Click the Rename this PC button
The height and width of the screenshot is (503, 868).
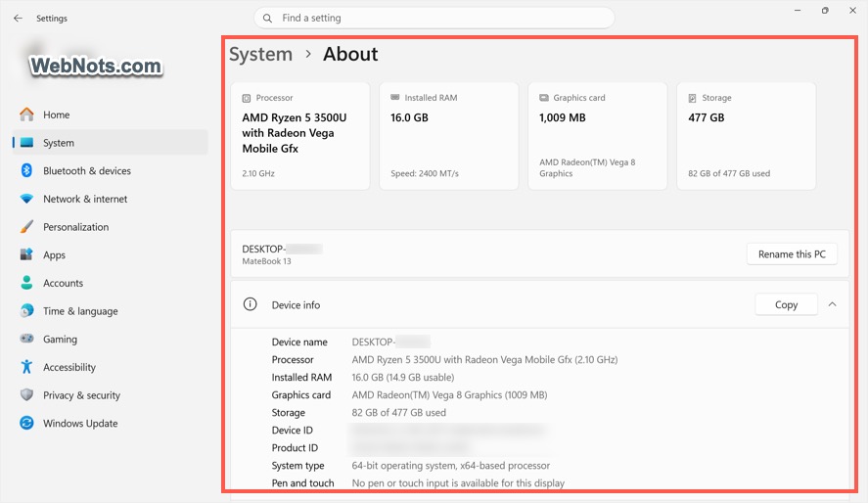coord(792,254)
